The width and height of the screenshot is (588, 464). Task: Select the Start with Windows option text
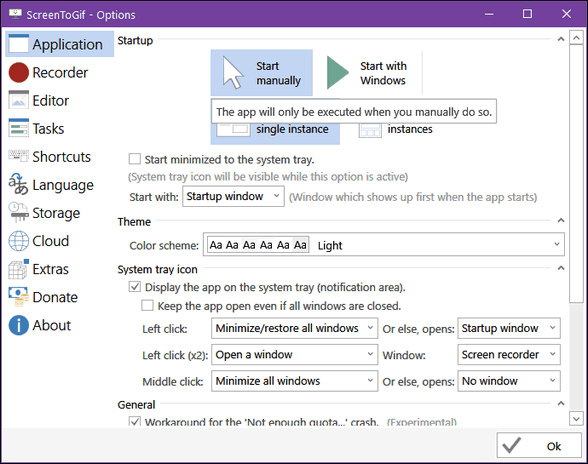(x=383, y=73)
